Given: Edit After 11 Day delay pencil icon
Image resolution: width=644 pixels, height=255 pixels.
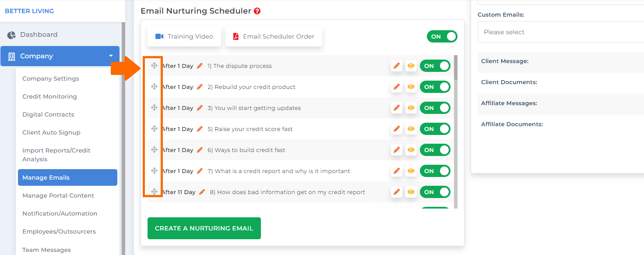Looking at the screenshot, I should pyautogui.click(x=202, y=192).
